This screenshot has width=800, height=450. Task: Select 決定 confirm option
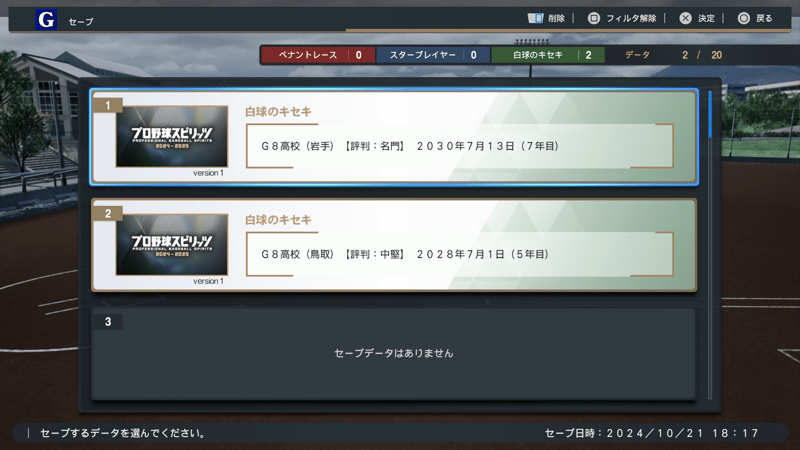(706, 18)
